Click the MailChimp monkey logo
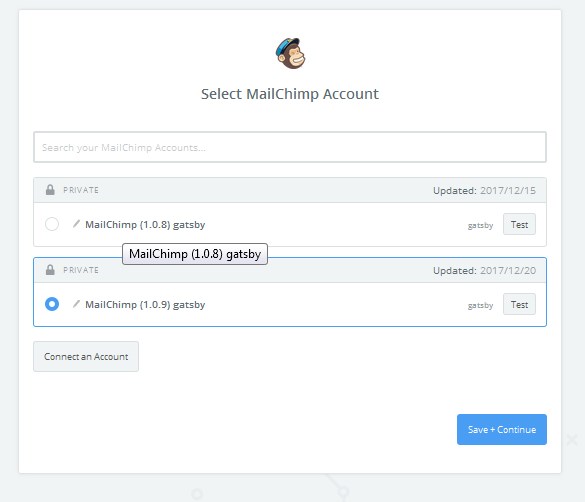Image resolution: width=585 pixels, height=502 pixels. 290,53
